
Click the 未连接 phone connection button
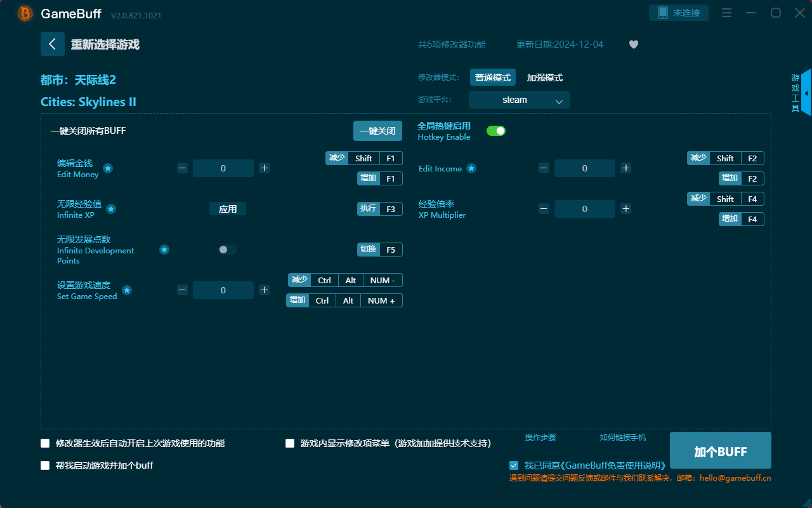[679, 13]
